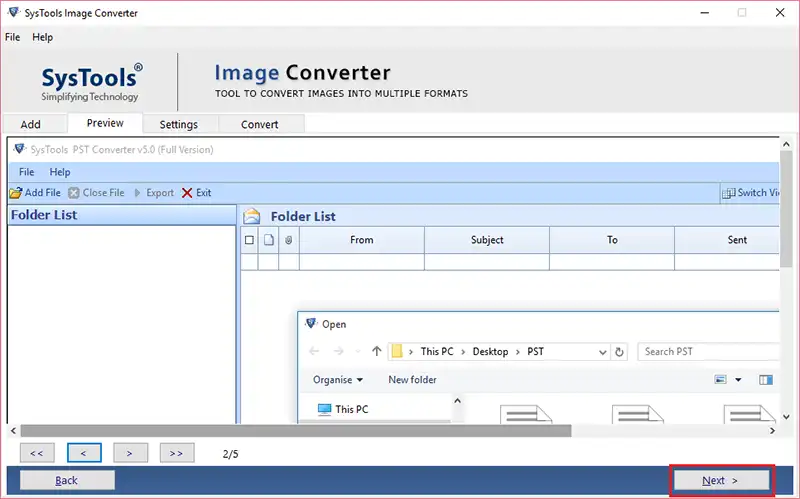800x499 pixels.
Task: Click Close File icon in previewed toolbar
Action: tap(74, 193)
